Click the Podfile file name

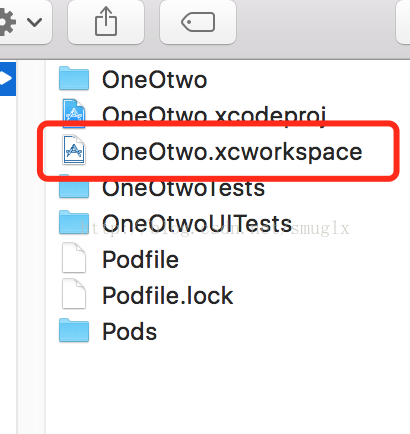pos(140,259)
